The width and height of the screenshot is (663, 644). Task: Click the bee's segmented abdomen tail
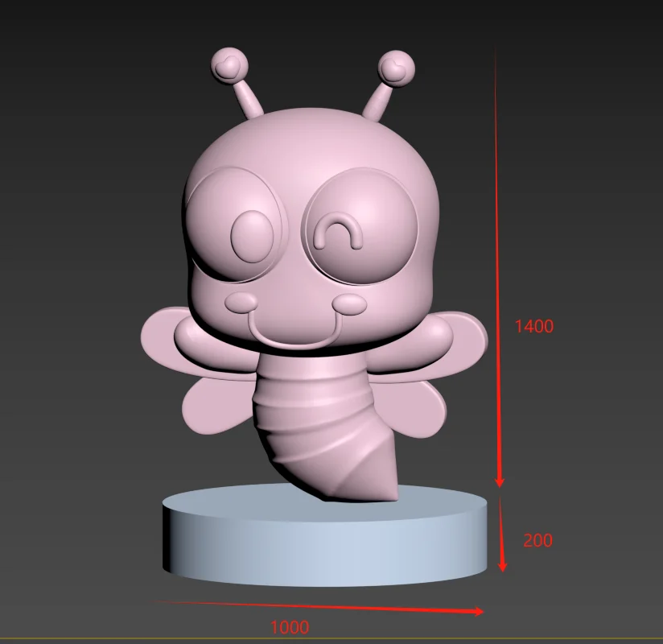tap(327, 427)
